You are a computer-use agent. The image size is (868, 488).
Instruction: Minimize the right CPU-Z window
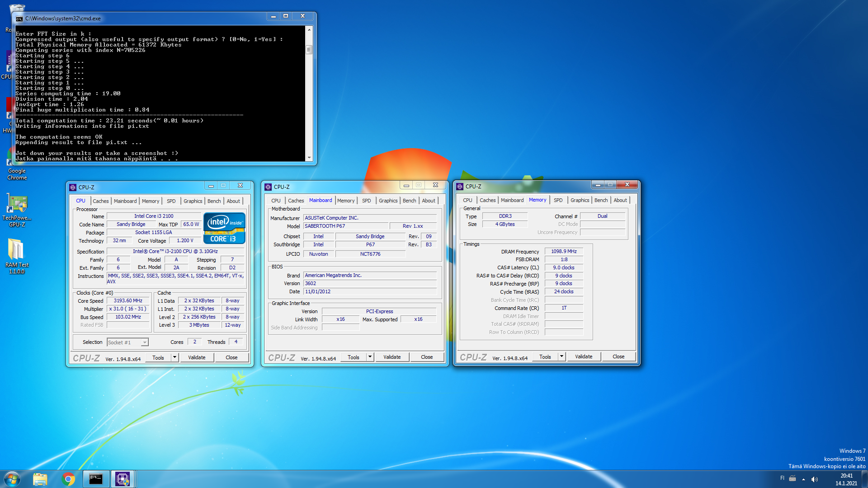pyautogui.click(x=598, y=185)
